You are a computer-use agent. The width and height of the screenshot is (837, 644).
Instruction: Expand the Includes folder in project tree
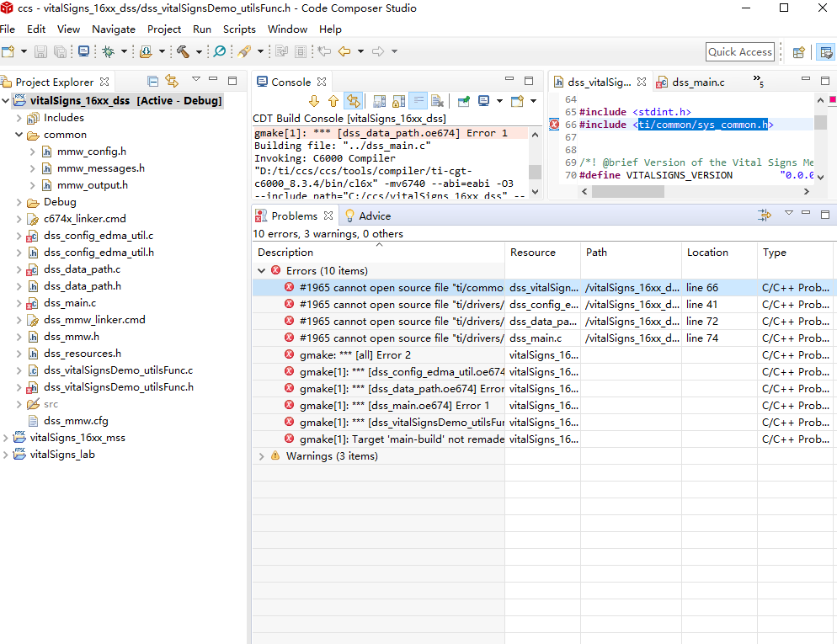[19, 118]
